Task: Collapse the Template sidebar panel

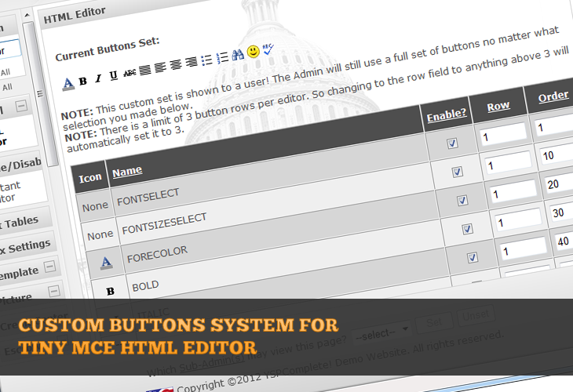Action: point(50,266)
